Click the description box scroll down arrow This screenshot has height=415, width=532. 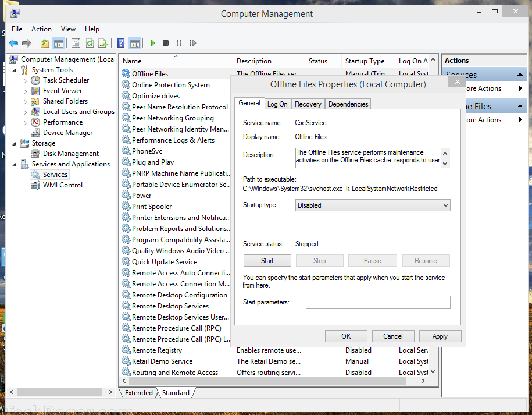[445, 164]
